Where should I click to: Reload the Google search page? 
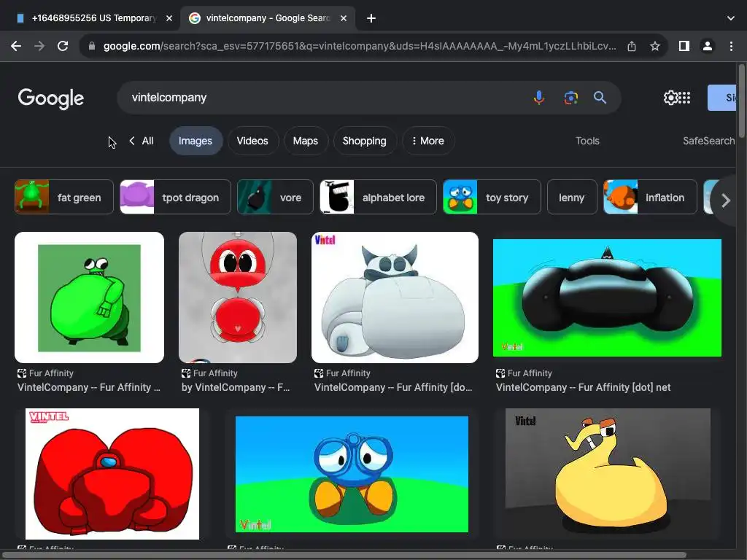[63, 46]
